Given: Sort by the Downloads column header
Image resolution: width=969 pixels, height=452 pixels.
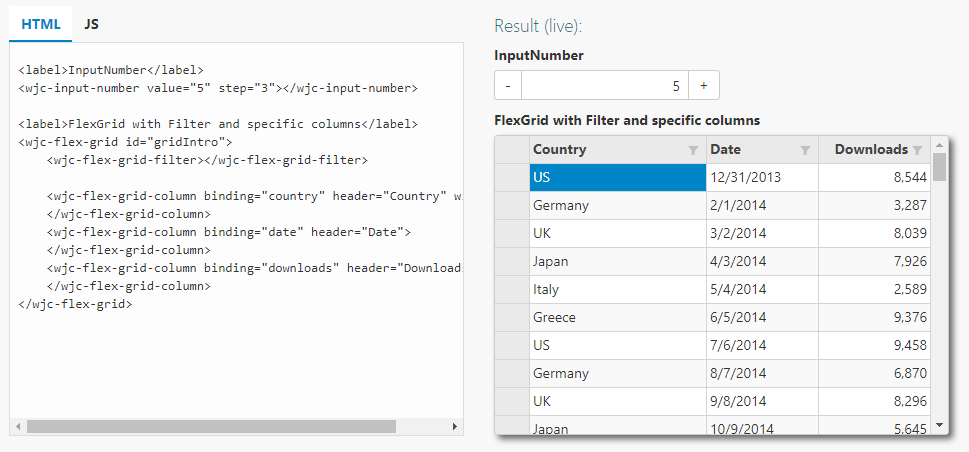Looking at the screenshot, I should tap(870, 150).
